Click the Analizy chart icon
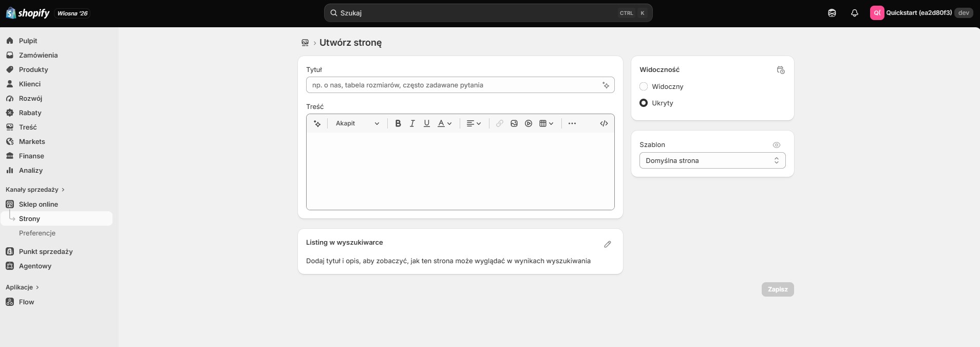Screen dimensions: 980x347 tap(10, 170)
